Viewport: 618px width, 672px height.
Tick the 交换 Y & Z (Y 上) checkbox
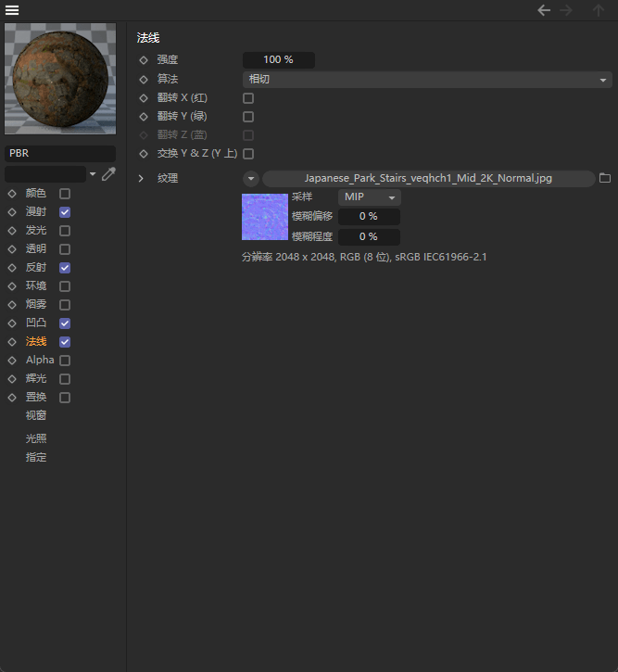(248, 154)
